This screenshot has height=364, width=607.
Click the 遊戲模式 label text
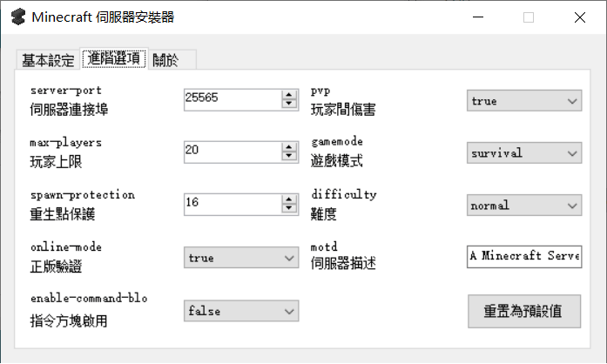point(336,160)
